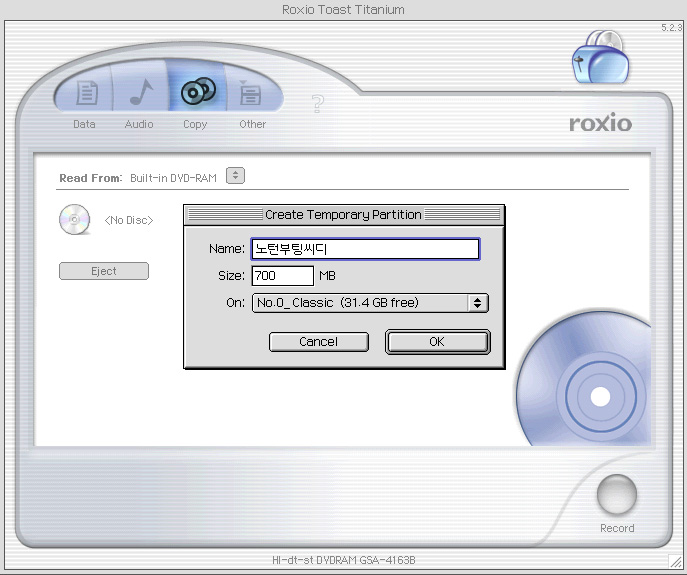Switch to the Audio music note icon
The image size is (687, 575).
click(x=139, y=94)
